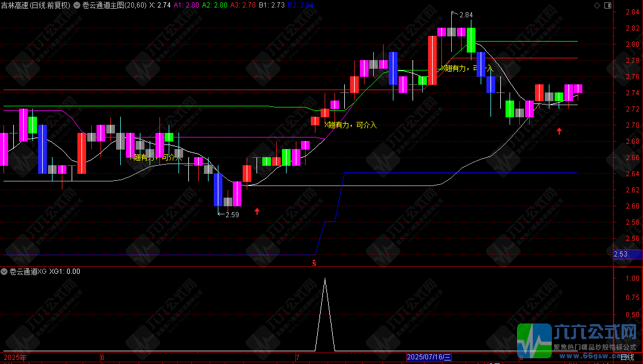Screen dimensions: 643x364
Task: Click the 2.64 price axis label
Action: click(633, 174)
